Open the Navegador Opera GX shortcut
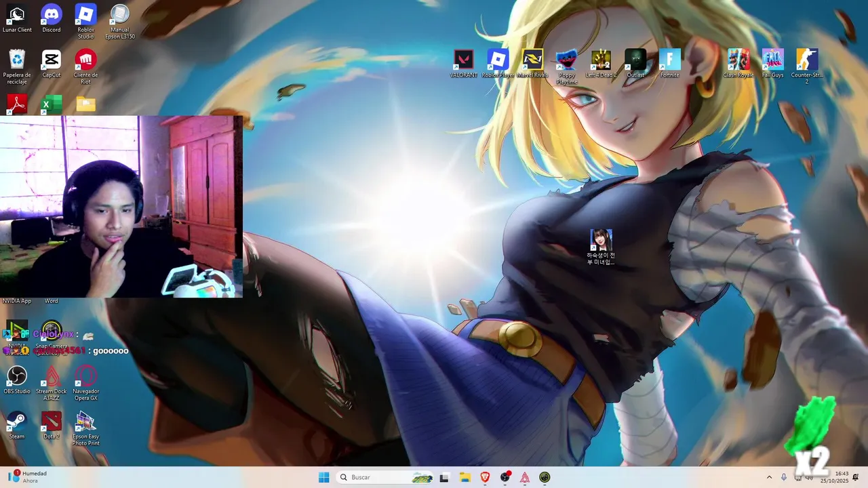868x488 pixels. coord(85,383)
